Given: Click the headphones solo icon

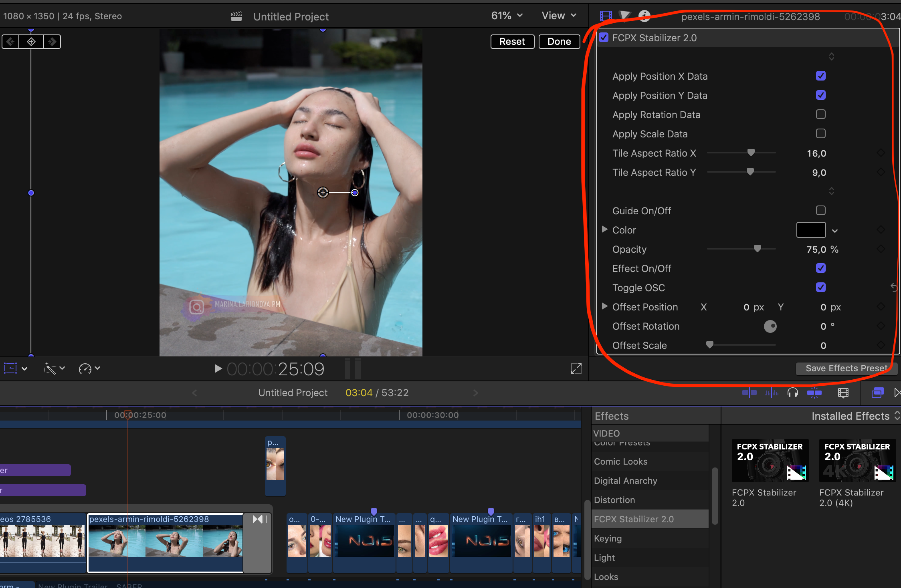Looking at the screenshot, I should click(792, 393).
